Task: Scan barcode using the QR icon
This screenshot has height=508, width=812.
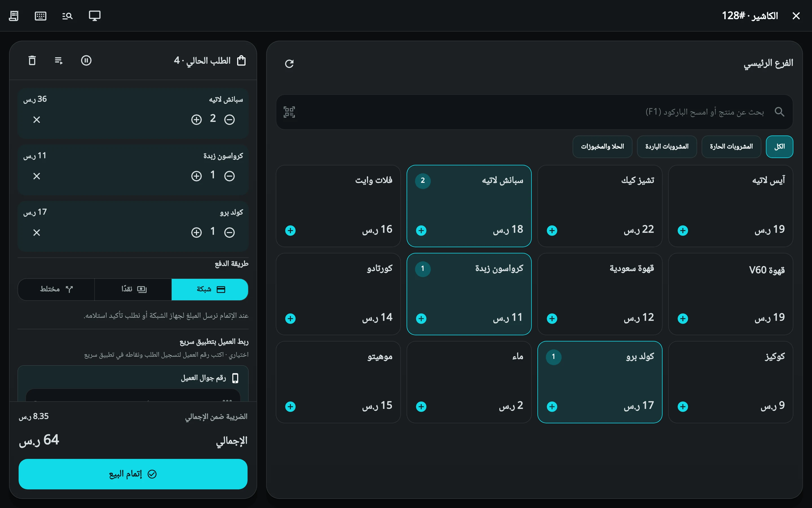Action: click(x=289, y=112)
